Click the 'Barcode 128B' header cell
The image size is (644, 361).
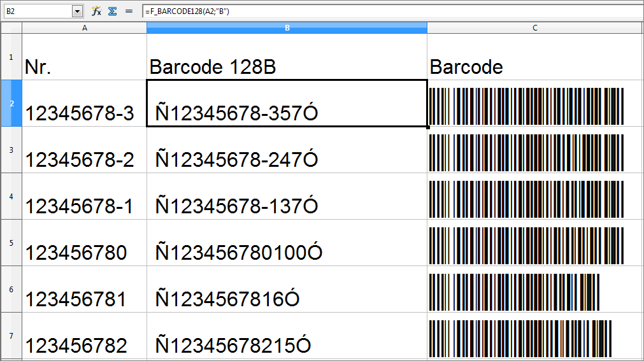pos(287,57)
